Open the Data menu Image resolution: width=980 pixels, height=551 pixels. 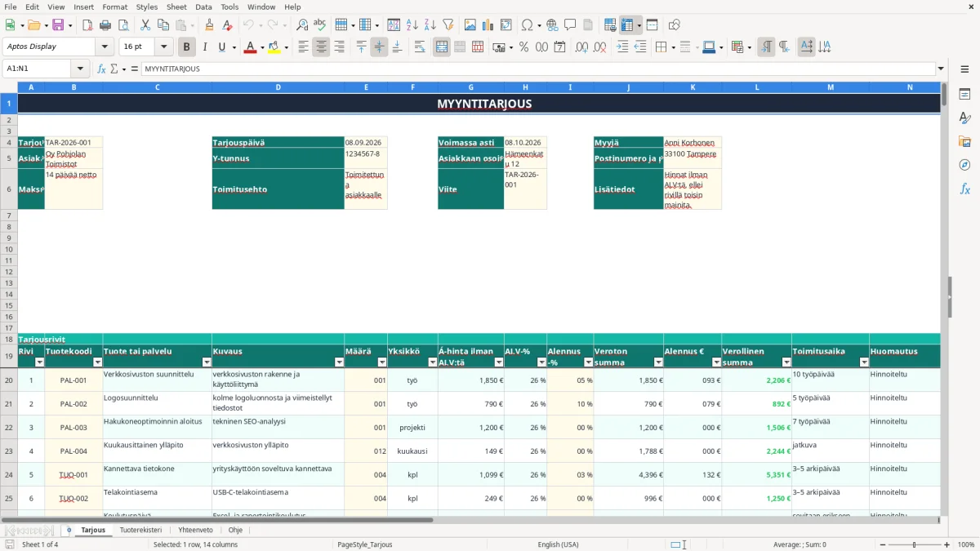203,7
